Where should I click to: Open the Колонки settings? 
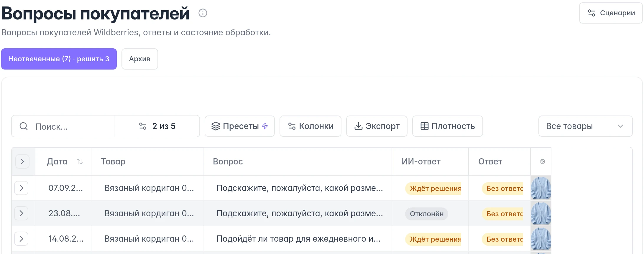pos(310,126)
